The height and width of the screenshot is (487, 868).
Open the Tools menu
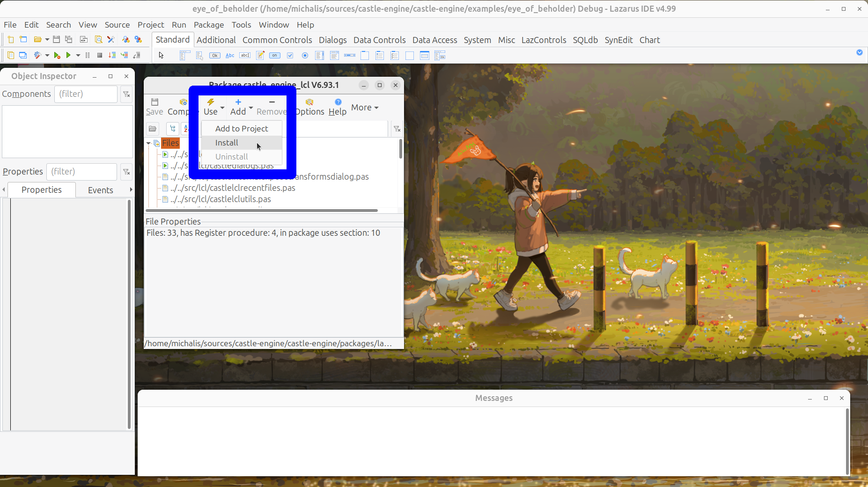point(241,25)
